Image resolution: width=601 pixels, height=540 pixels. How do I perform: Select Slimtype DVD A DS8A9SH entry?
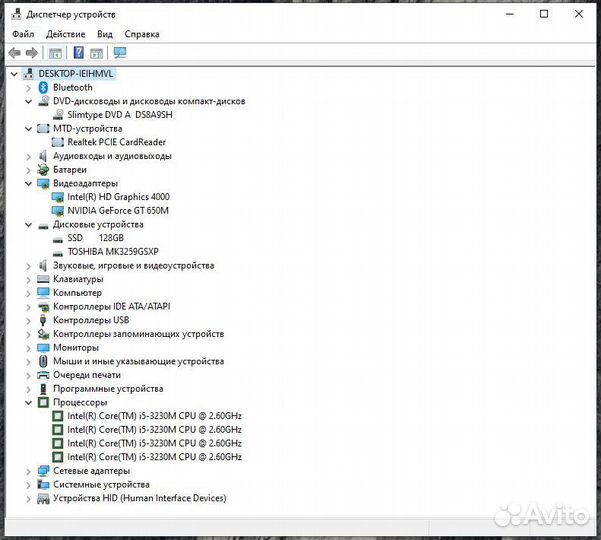point(120,115)
